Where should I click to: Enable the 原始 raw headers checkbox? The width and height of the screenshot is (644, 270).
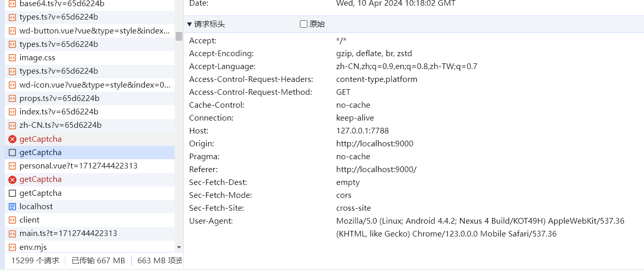[x=303, y=24]
